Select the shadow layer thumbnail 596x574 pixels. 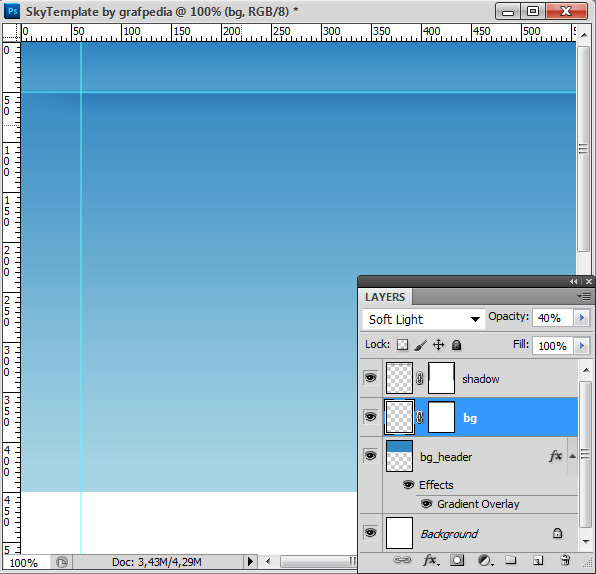coord(399,378)
